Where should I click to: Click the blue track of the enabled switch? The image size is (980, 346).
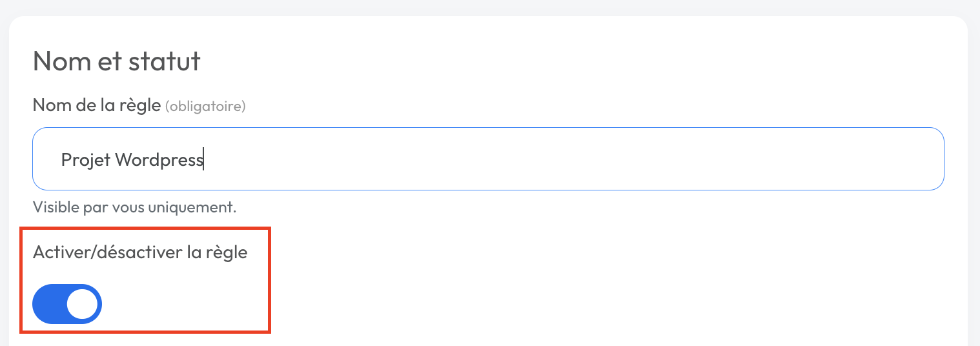49,304
